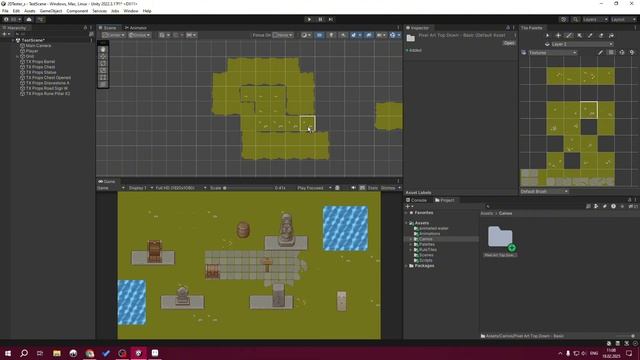This screenshot has height=360, width=640.
Task: Switch to the Console tab
Action: pos(416,200)
